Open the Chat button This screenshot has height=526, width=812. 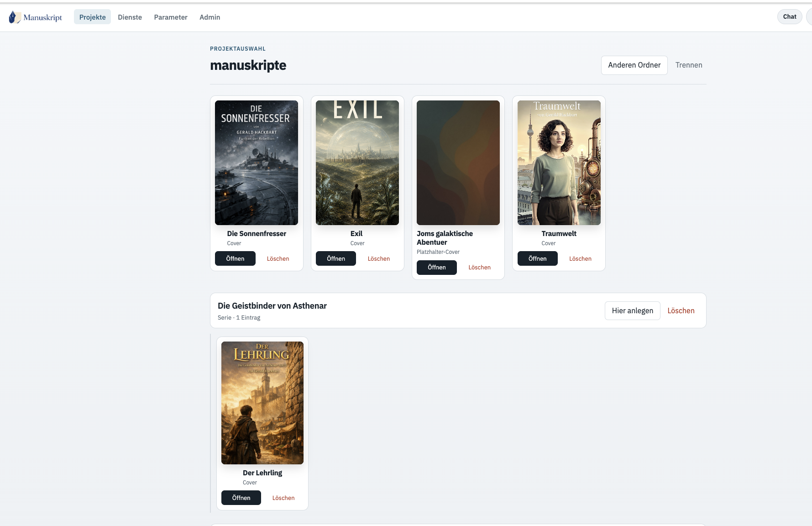[x=789, y=16]
